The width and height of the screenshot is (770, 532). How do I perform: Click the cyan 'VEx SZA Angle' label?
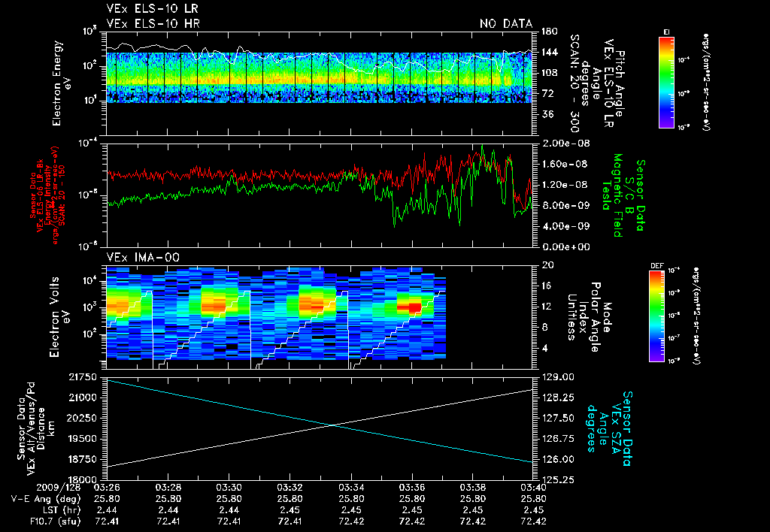(608, 428)
